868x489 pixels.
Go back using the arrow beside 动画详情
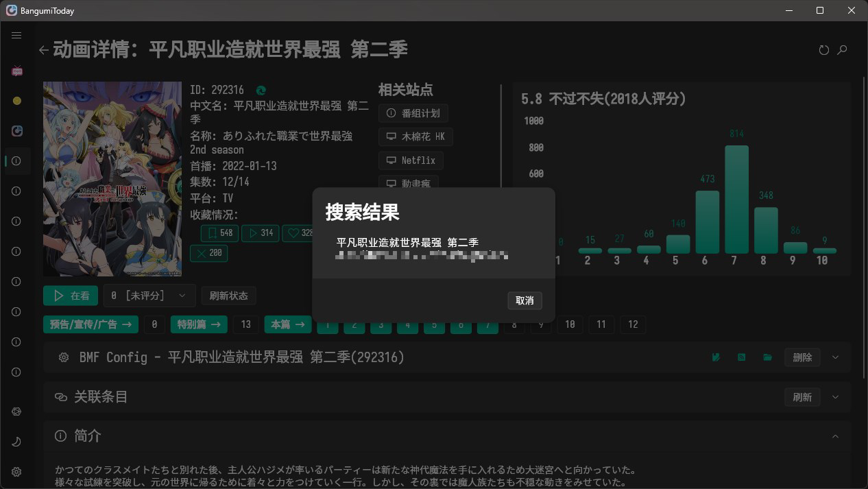(44, 50)
